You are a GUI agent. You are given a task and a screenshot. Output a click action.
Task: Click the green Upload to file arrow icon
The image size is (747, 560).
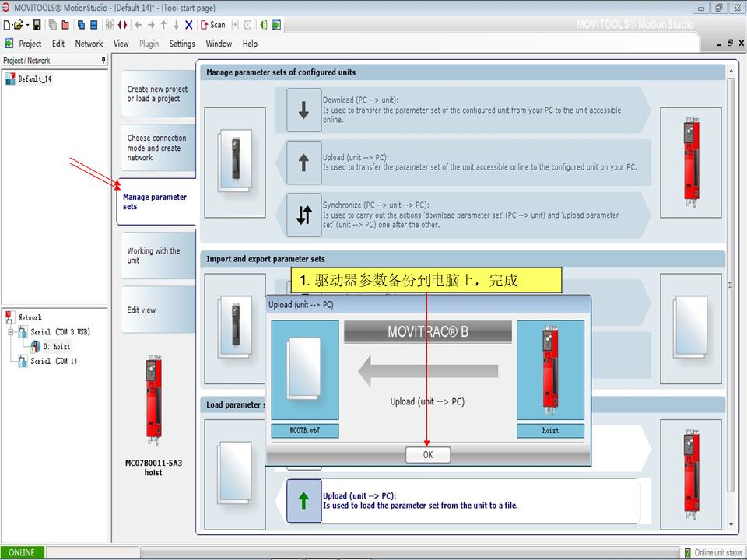click(x=303, y=500)
